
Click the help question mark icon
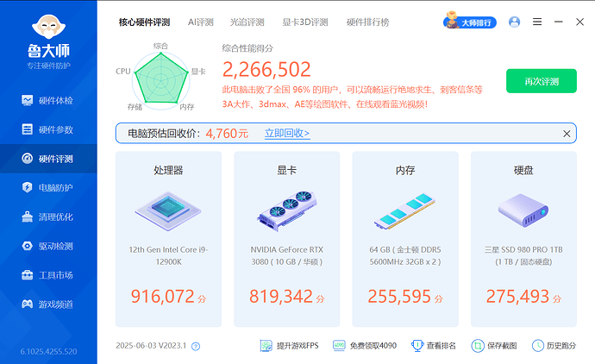(196, 346)
